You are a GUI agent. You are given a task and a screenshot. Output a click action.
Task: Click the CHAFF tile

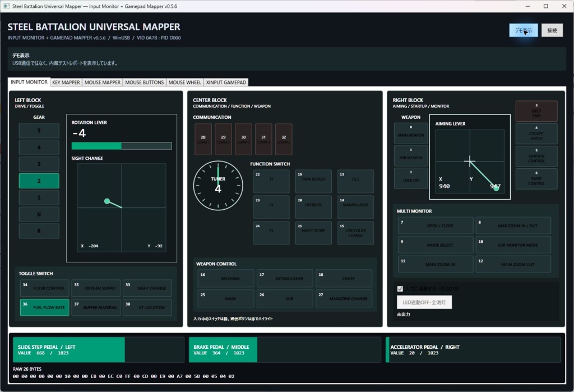(x=344, y=278)
